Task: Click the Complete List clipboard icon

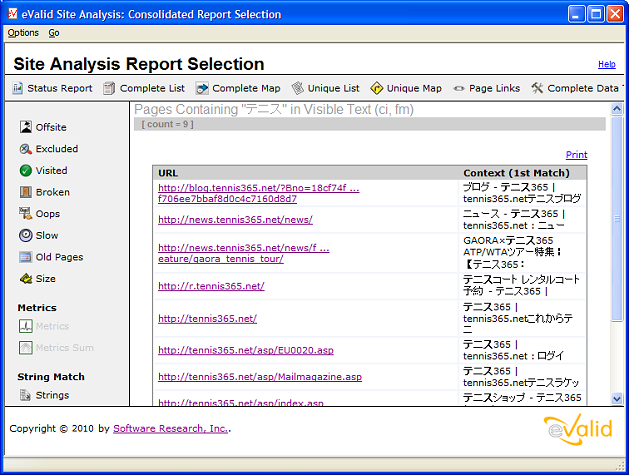Action: (109, 88)
